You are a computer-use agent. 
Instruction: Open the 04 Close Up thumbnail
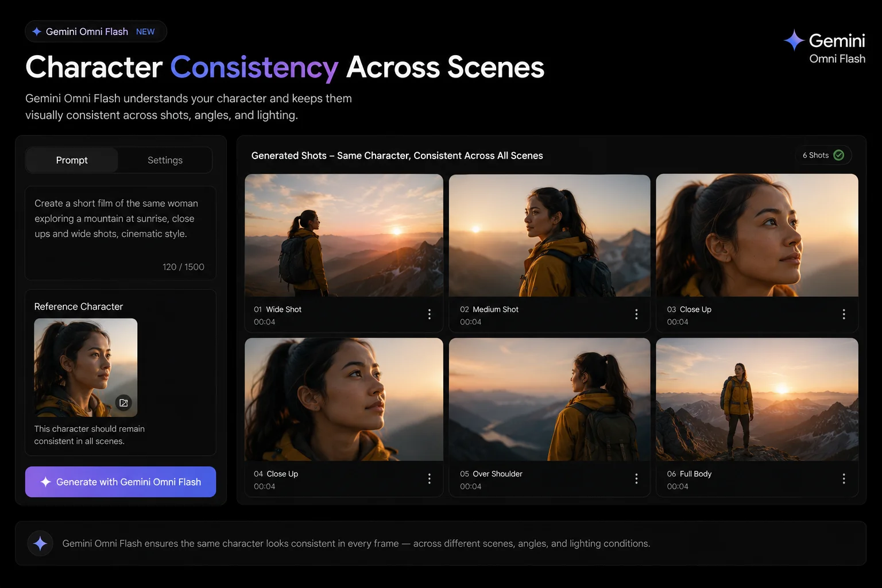[x=344, y=399]
